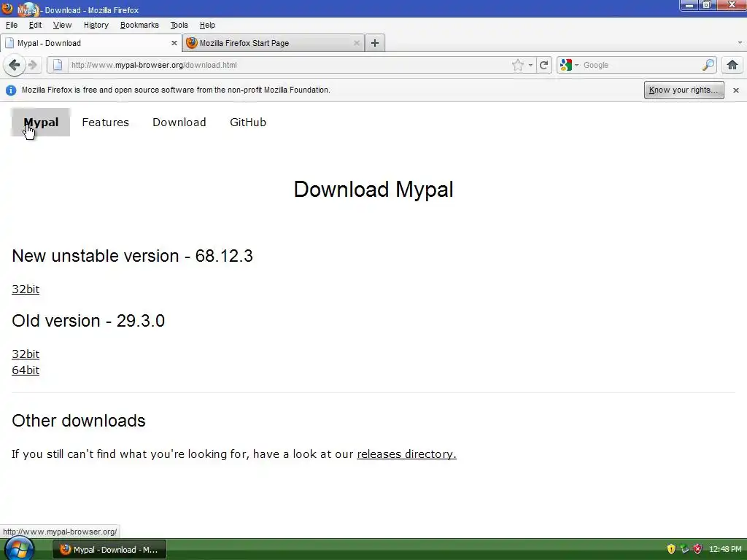Image resolution: width=747 pixels, height=560 pixels.
Task: Open the releases directory link
Action: 406,454
